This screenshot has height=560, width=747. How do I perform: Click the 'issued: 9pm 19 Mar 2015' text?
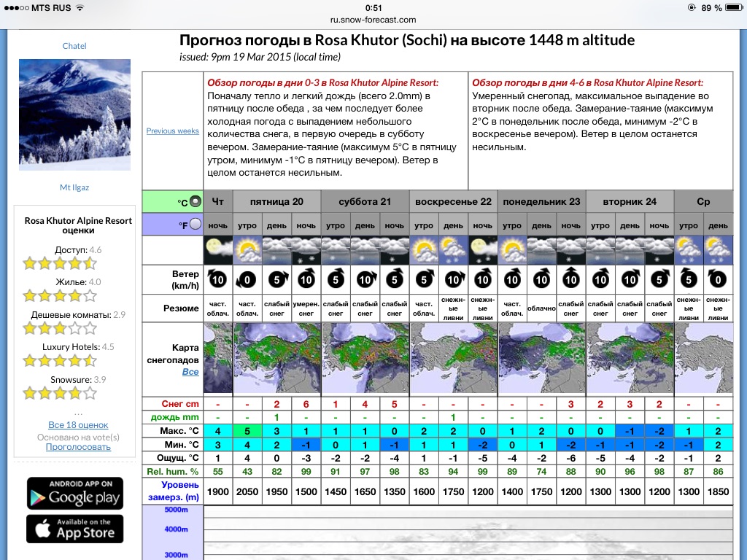(260, 57)
